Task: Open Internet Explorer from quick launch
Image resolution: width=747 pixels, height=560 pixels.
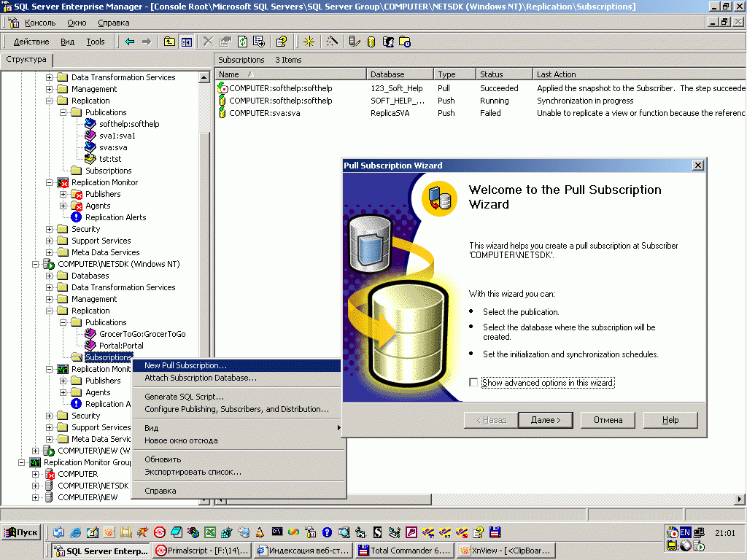Action: click(75, 532)
